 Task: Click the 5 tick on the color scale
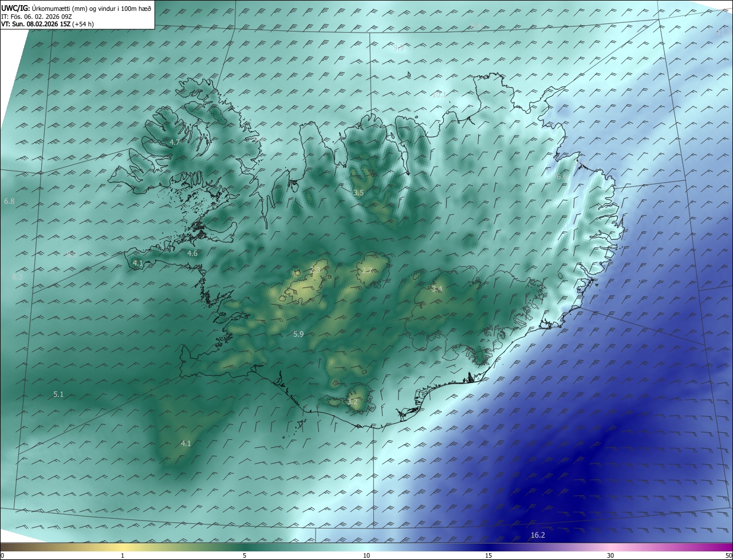click(x=245, y=556)
